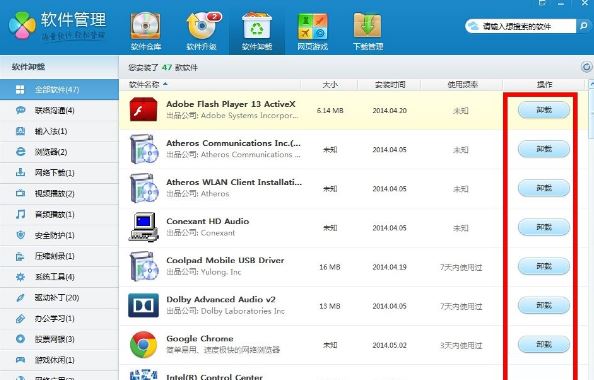Click the 软件管理 clover logo

(x=22, y=25)
